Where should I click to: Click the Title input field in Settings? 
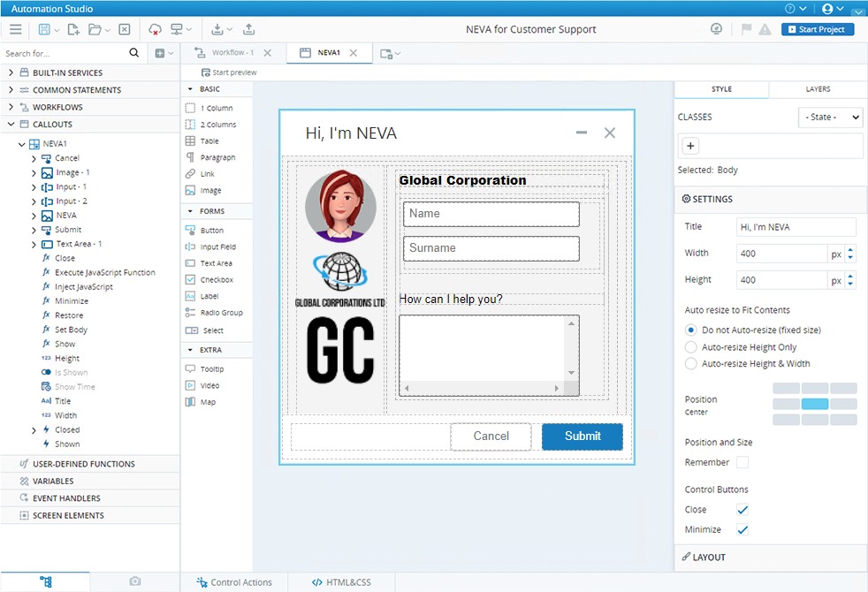[796, 227]
